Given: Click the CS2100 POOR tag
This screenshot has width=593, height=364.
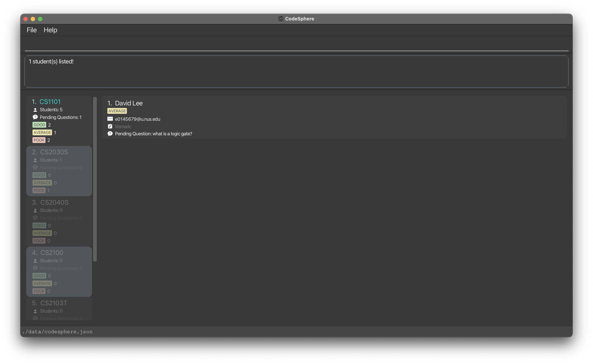Looking at the screenshot, I should click(39, 291).
